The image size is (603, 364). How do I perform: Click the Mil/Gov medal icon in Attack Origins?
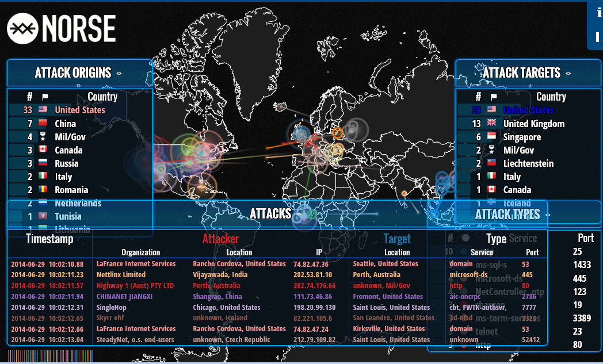pos(43,137)
